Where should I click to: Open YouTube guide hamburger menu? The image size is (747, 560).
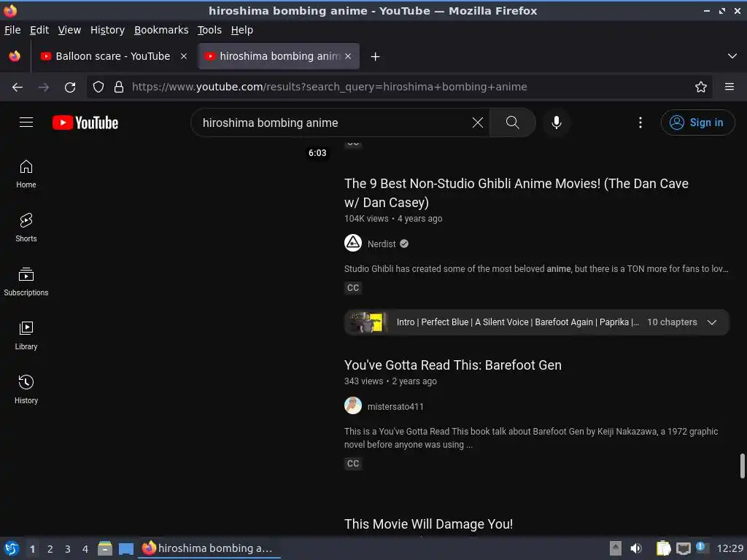coord(26,122)
